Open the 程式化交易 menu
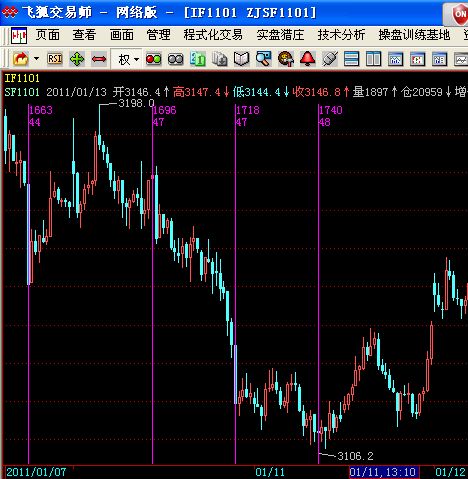The image size is (468, 479). (x=213, y=35)
